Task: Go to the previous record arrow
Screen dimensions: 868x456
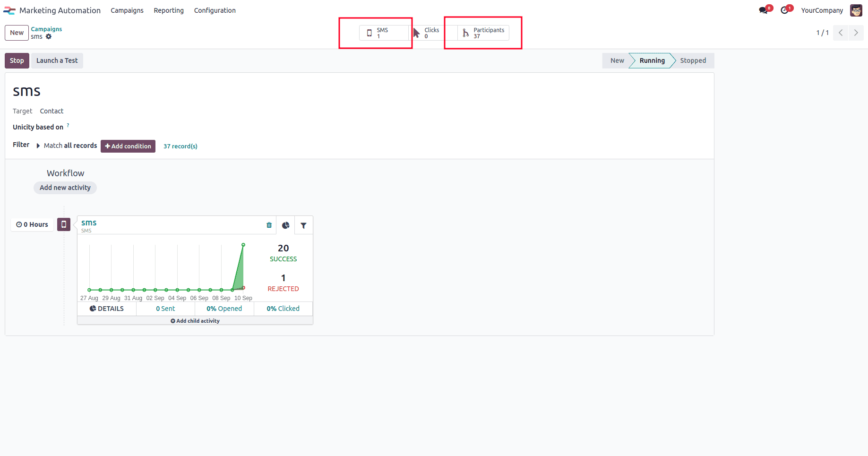Action: pos(841,33)
